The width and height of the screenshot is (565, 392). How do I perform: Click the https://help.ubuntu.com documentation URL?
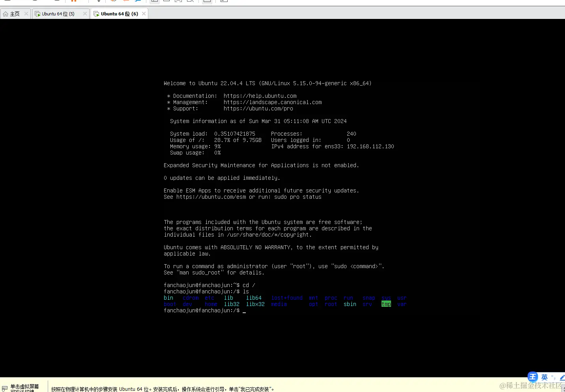coord(260,96)
